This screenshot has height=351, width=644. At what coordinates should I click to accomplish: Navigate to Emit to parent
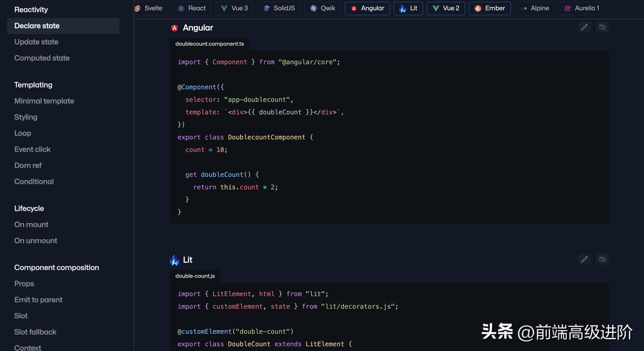(x=38, y=300)
